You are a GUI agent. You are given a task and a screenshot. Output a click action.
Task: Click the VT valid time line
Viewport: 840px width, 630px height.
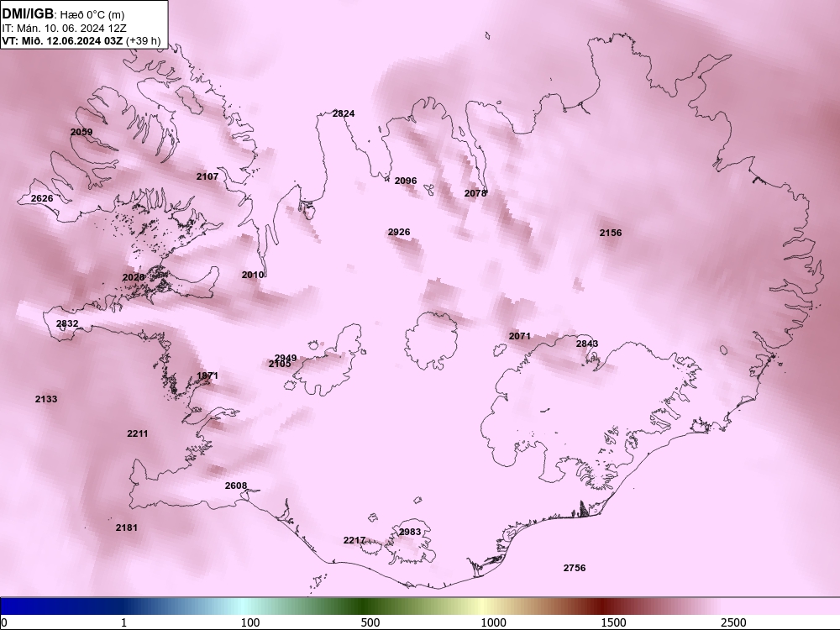pos(81,40)
